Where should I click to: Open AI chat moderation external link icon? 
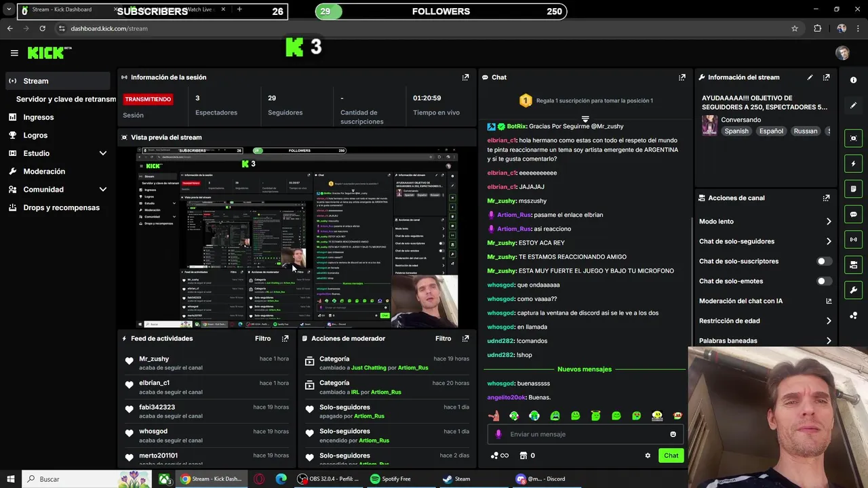(x=829, y=301)
